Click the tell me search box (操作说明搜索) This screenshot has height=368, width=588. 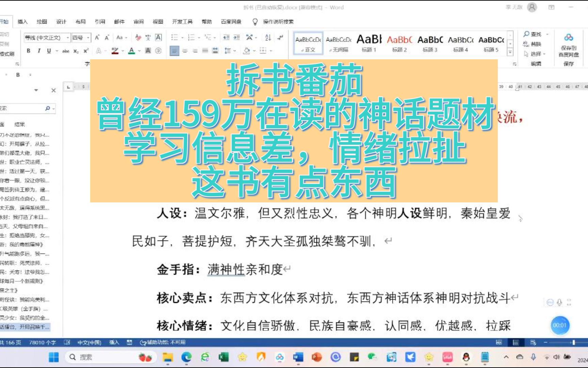(278, 21)
